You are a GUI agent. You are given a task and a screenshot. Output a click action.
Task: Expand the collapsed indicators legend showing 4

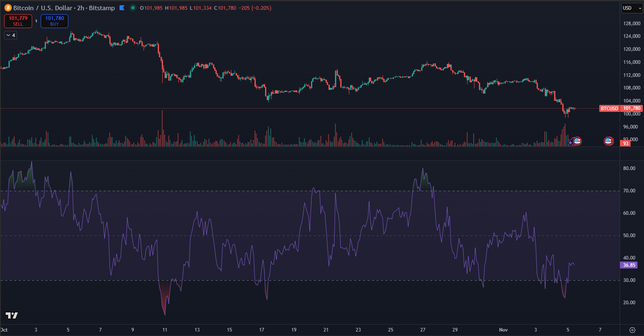11,35
